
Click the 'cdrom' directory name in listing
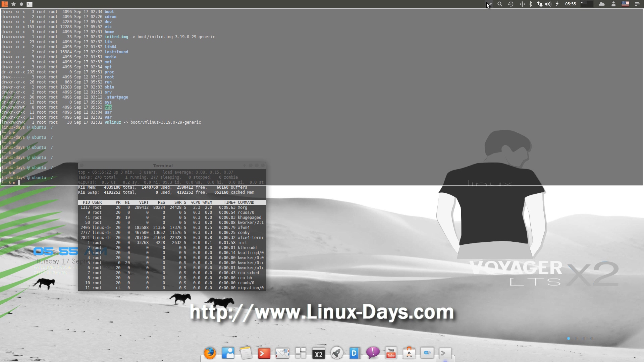[x=110, y=17]
